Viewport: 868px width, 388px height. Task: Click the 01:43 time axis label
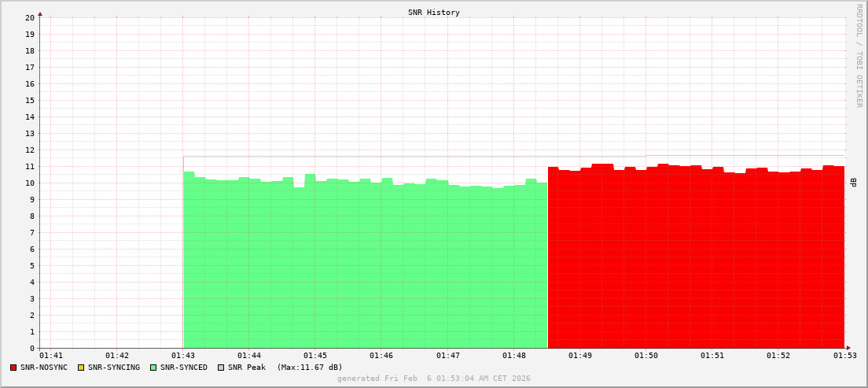183,356
